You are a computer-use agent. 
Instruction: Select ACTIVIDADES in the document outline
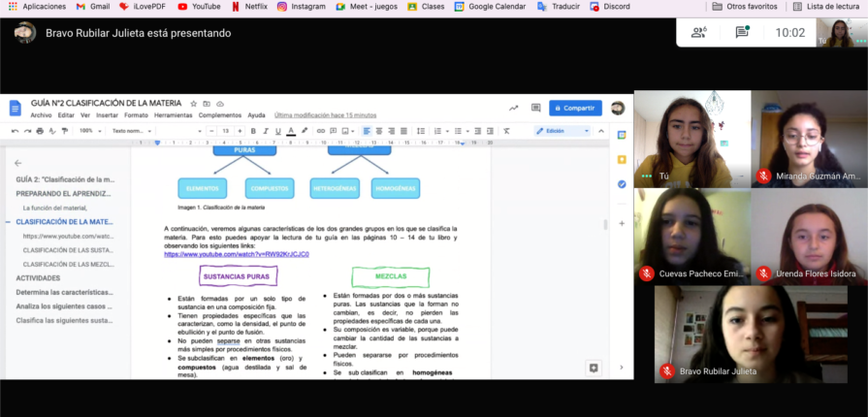(x=38, y=277)
